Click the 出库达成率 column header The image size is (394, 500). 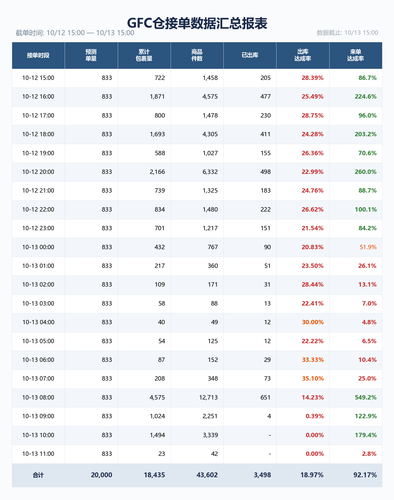[x=303, y=55]
